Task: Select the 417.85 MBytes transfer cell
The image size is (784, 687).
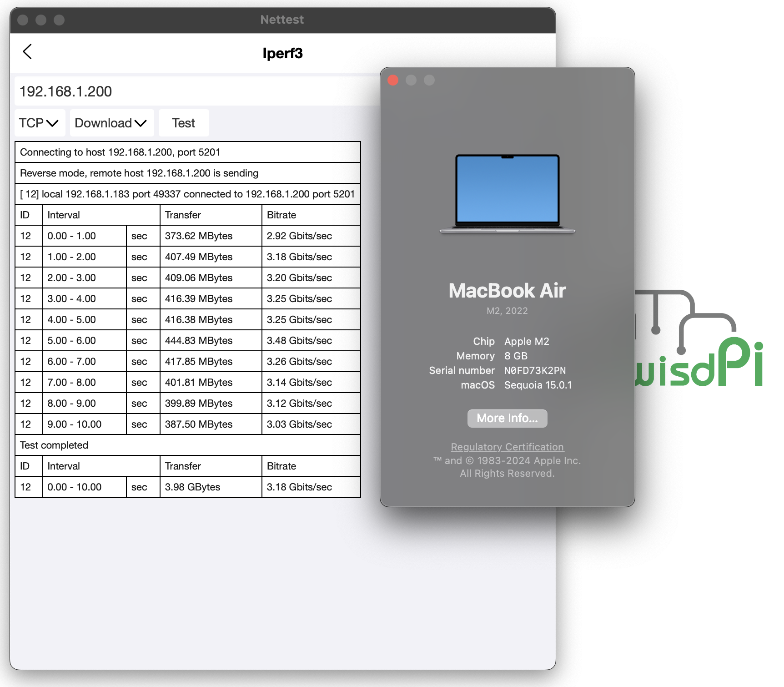Action: (x=211, y=361)
